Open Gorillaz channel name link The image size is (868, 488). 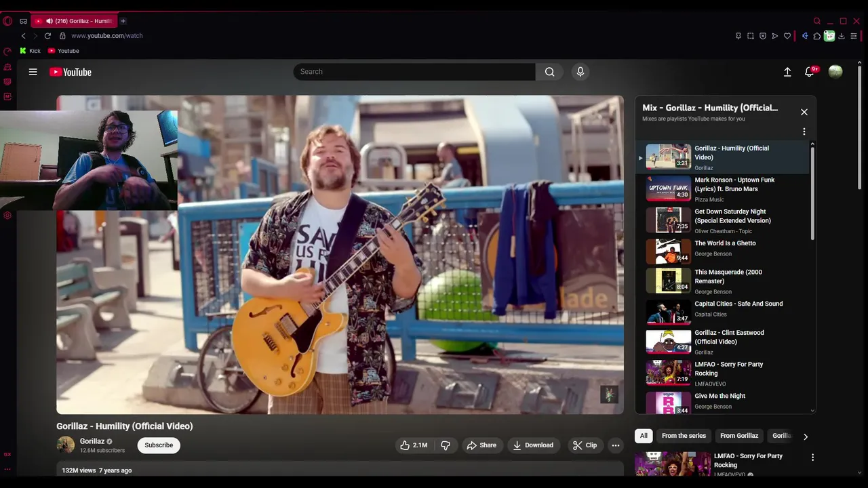coord(92,441)
